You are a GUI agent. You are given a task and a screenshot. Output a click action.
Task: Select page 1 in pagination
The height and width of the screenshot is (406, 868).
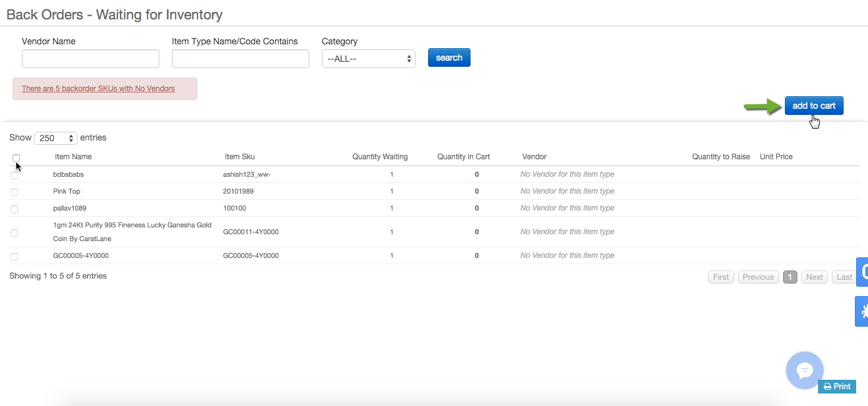point(789,277)
